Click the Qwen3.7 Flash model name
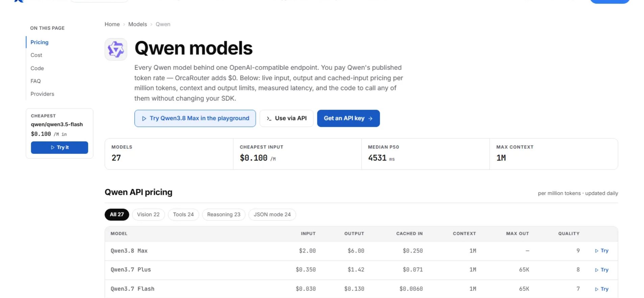644x298 pixels. [x=132, y=289]
